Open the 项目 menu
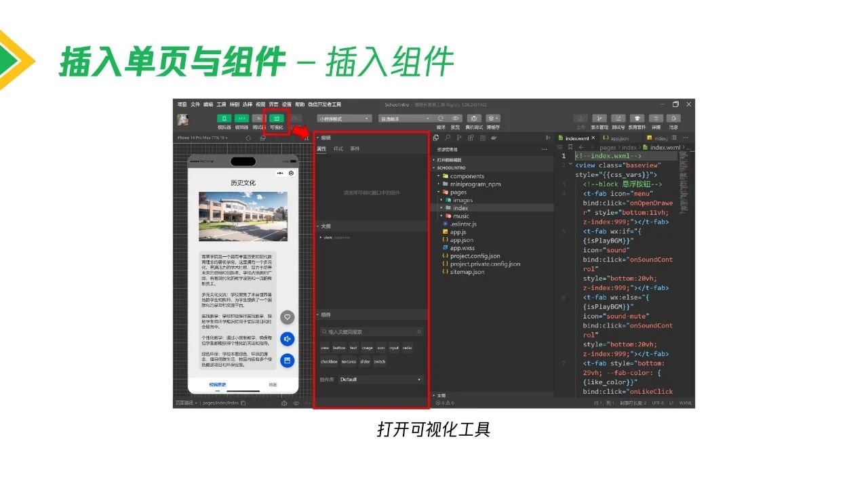 182,104
